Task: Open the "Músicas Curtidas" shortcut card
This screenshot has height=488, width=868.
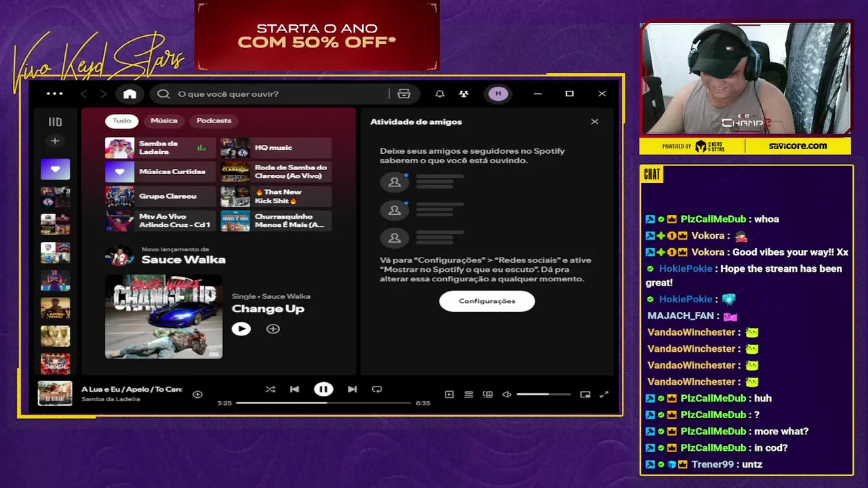Action: (x=160, y=171)
